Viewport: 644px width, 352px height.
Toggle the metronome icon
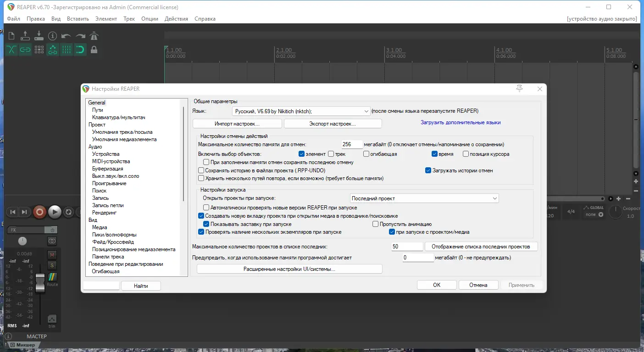pyautogui.click(x=94, y=36)
